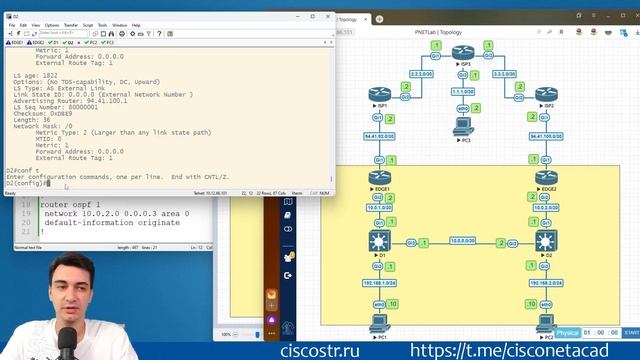The height and width of the screenshot is (360, 640).
Task: Open the Window menu in SecureCRT
Action: (x=120, y=25)
